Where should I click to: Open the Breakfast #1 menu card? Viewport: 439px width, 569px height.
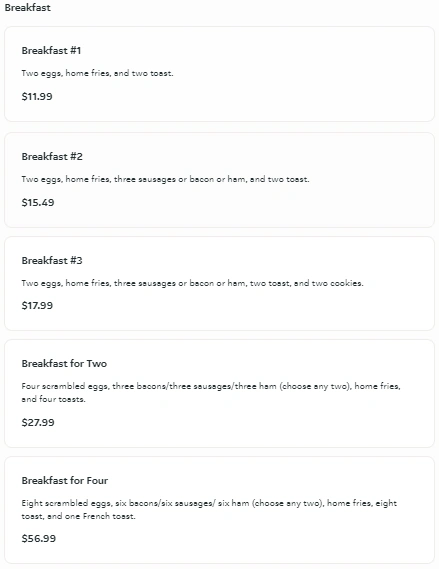pos(219,74)
